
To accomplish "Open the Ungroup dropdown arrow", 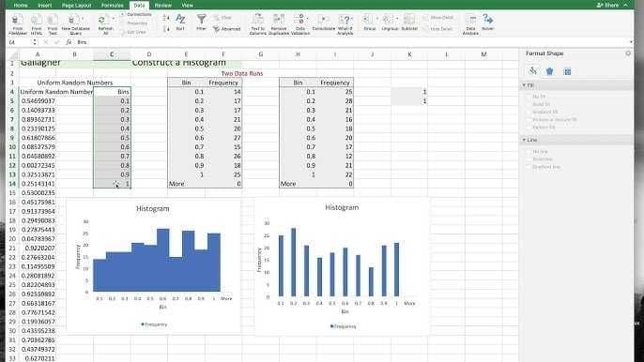I will coord(397,19).
